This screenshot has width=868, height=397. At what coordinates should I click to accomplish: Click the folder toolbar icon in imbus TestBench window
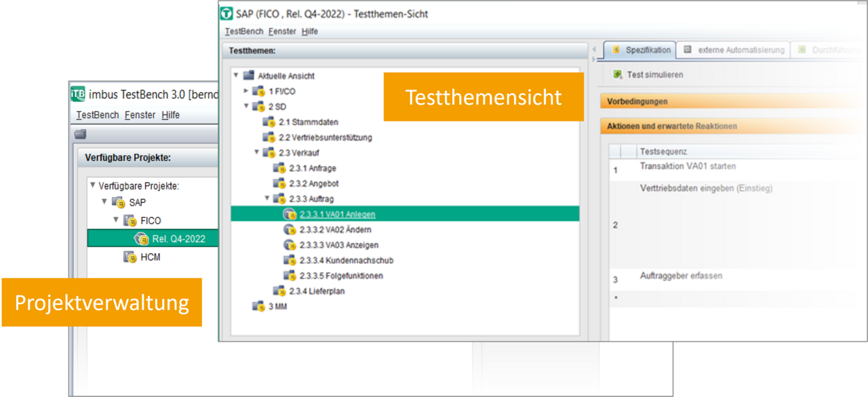point(81,134)
